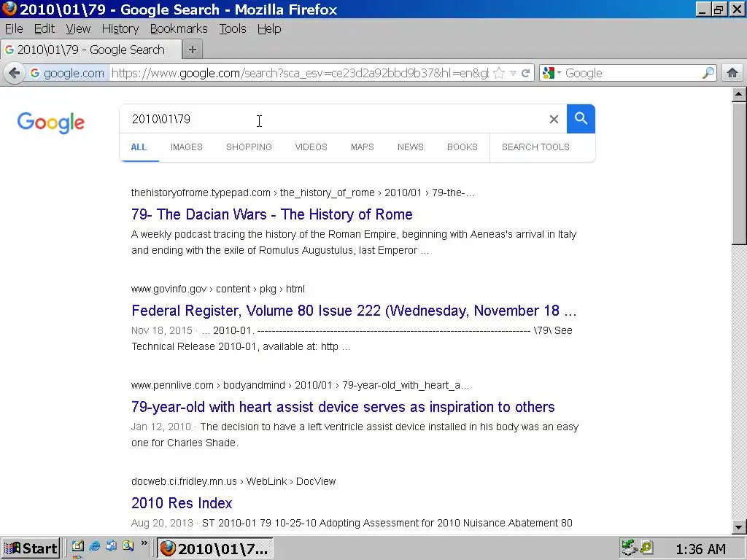747x560 pixels.
Task: Open the Firefox home page icon
Action: point(732,73)
